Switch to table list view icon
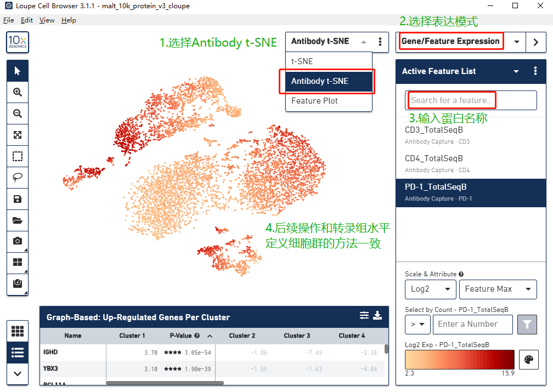The width and height of the screenshot is (553, 392). (18, 353)
